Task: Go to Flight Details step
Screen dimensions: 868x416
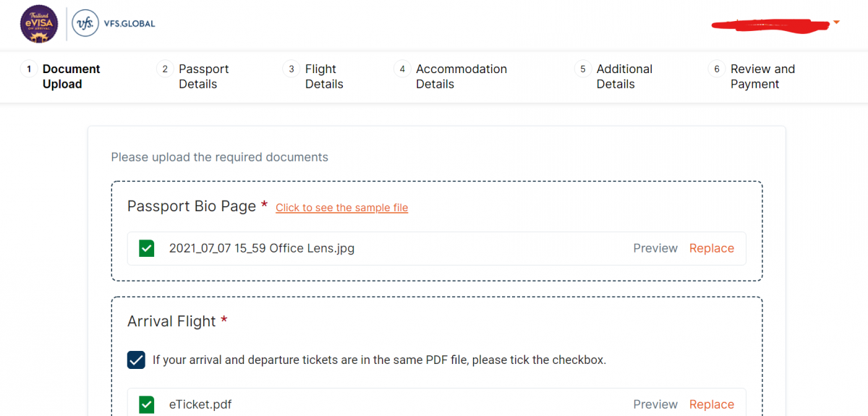Action: point(324,77)
